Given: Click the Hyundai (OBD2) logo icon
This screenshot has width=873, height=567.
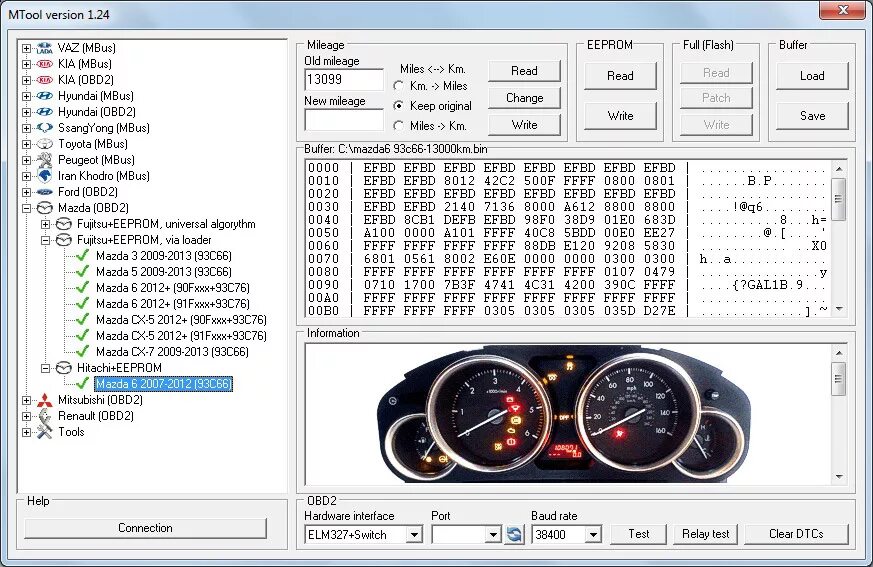Looking at the screenshot, I should pyautogui.click(x=45, y=112).
